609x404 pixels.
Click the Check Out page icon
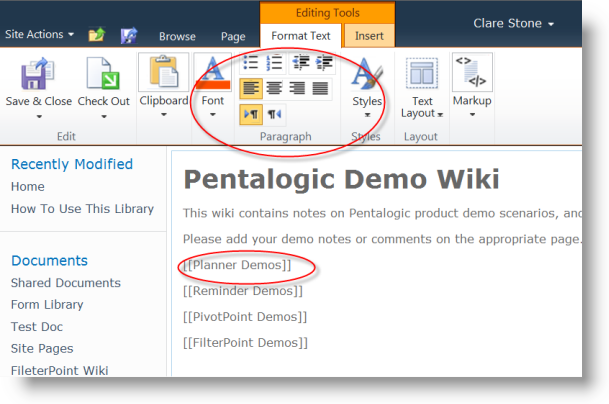pos(103,73)
